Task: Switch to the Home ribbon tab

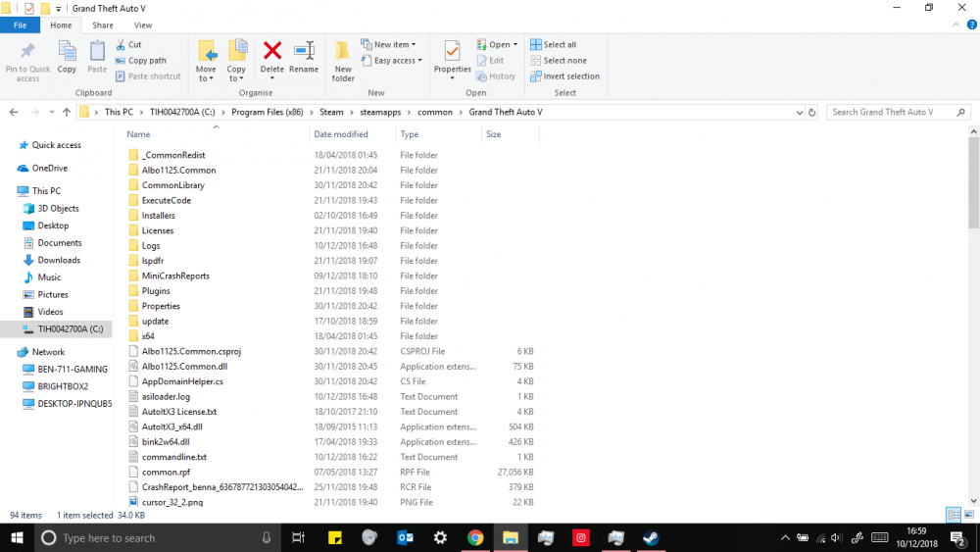Action: click(x=61, y=25)
